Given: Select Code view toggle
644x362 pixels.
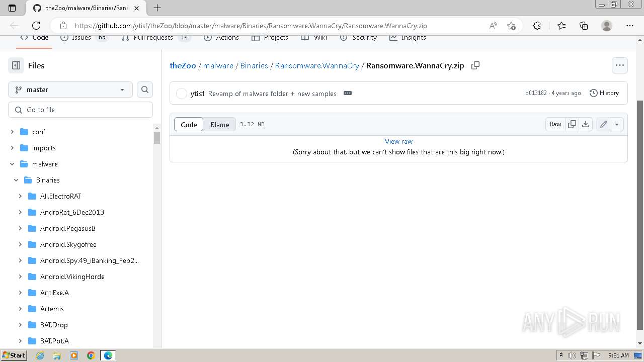Looking at the screenshot, I should pyautogui.click(x=189, y=125).
